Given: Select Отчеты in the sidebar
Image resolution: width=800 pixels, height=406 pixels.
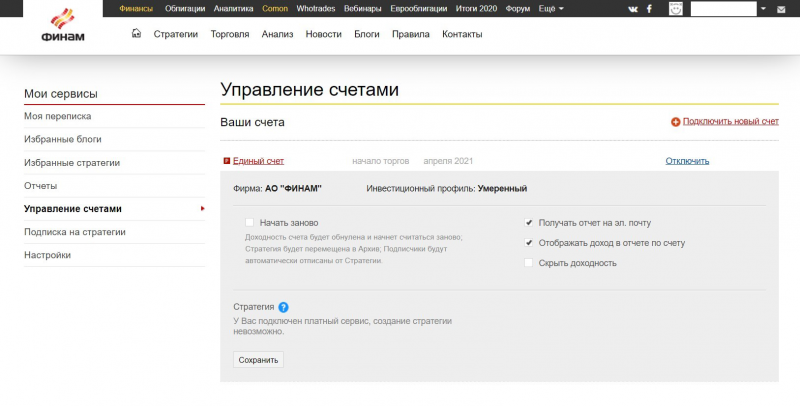Looking at the screenshot, I should click(41, 186).
